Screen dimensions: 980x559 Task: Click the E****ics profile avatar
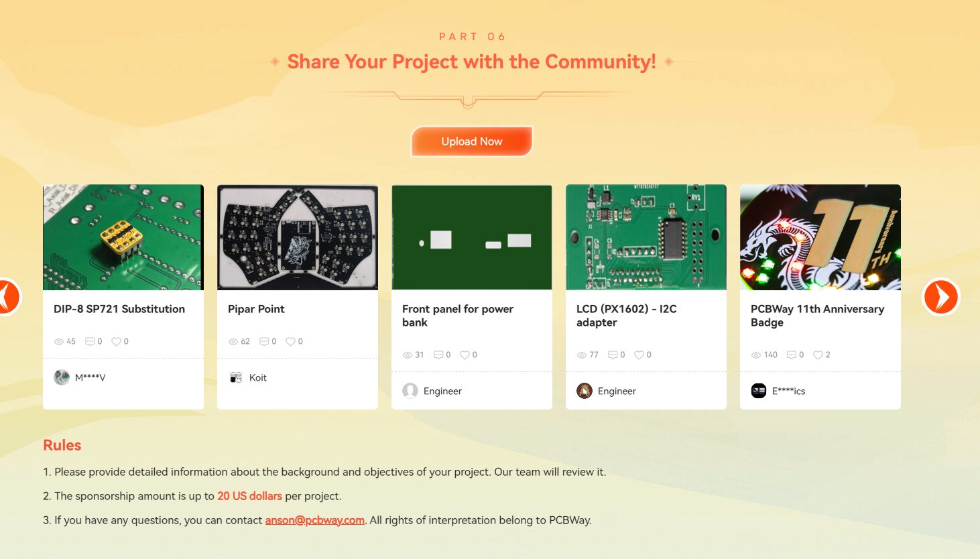coord(759,391)
